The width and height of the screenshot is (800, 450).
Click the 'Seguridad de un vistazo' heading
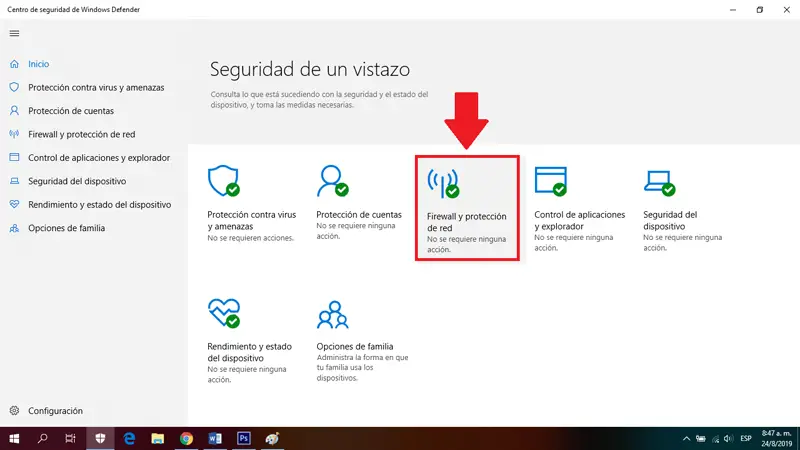click(x=310, y=69)
